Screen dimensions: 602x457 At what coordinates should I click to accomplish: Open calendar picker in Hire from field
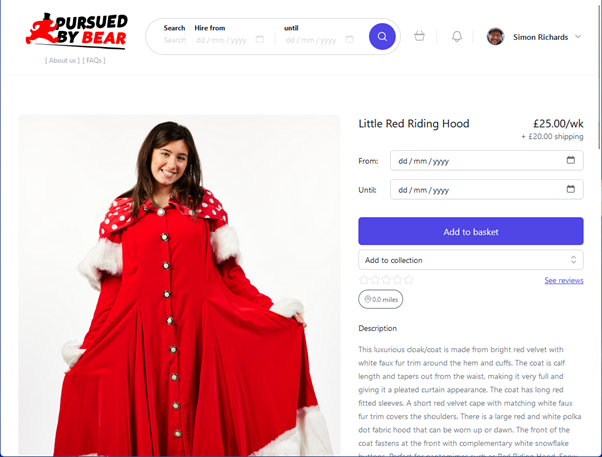point(260,39)
